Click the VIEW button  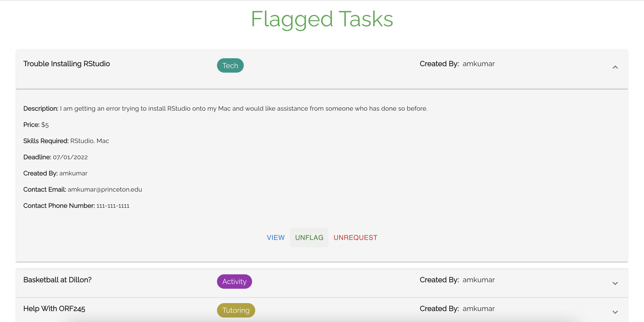pyautogui.click(x=275, y=237)
